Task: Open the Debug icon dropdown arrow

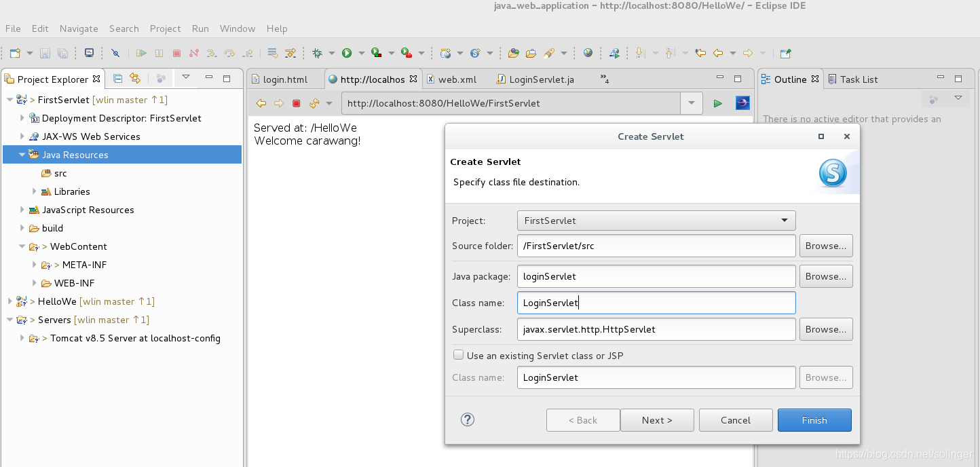Action: click(332, 53)
